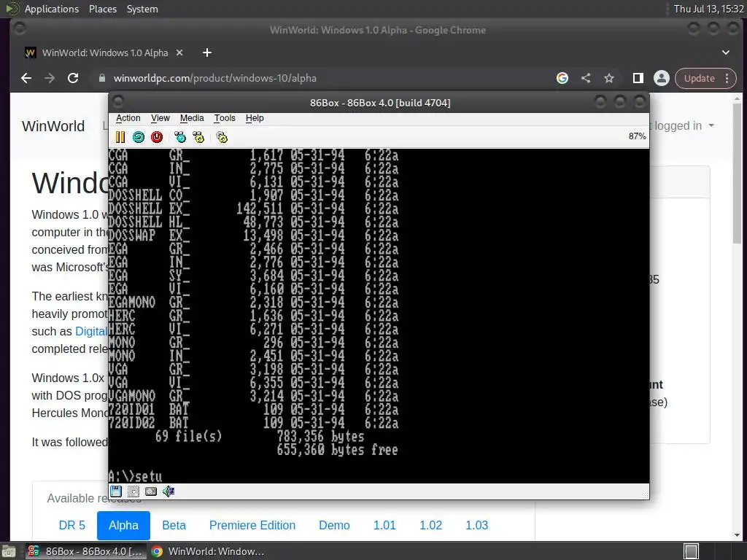Click the Chrome Update button
The height and width of the screenshot is (560, 747).
click(x=700, y=78)
